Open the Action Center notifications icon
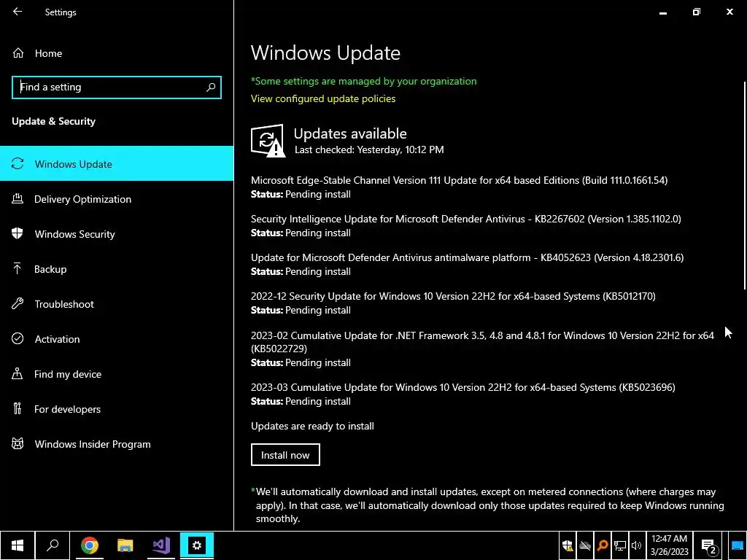 (x=708, y=545)
